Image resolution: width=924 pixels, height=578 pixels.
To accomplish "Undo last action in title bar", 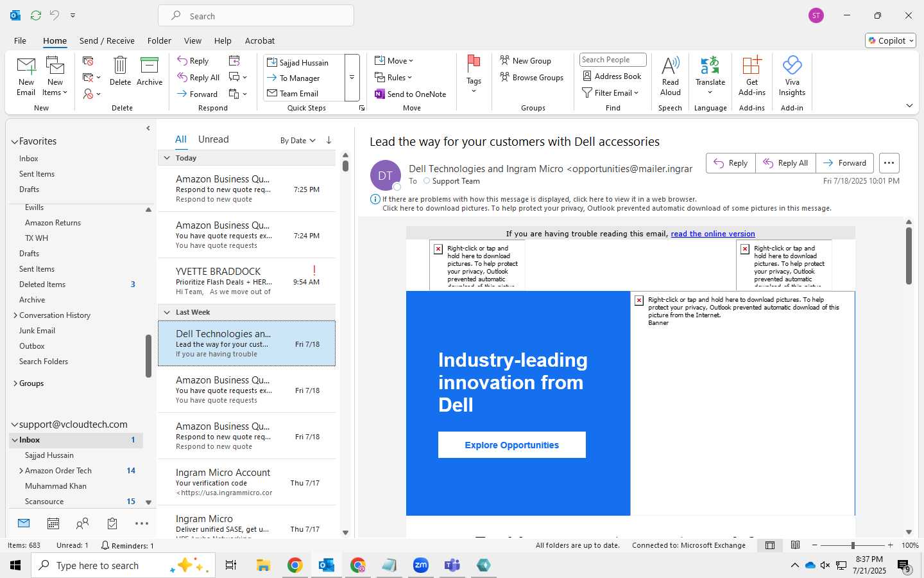I will pos(55,15).
